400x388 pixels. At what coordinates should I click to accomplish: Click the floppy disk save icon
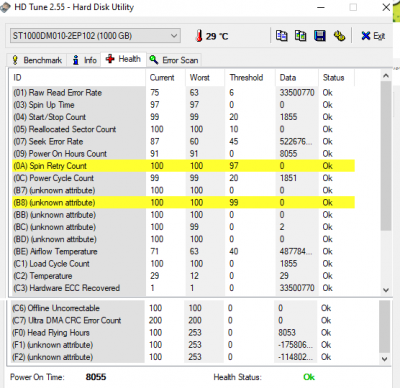pos(320,35)
